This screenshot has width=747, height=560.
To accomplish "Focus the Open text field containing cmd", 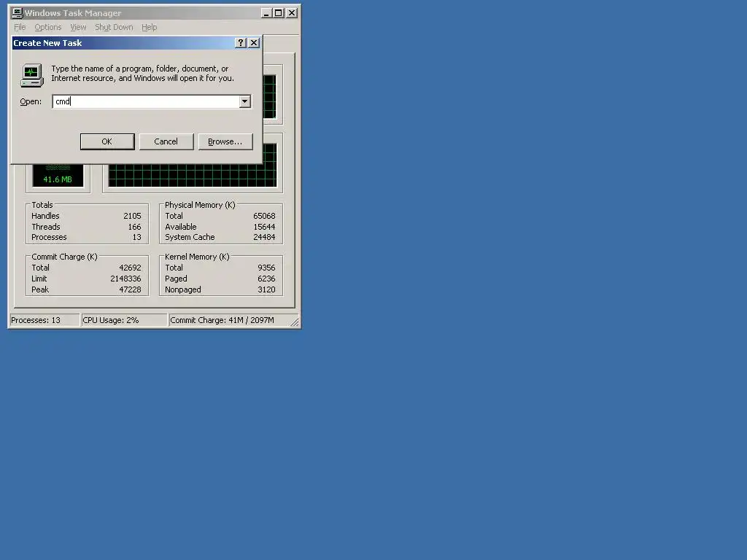I will click(x=146, y=101).
